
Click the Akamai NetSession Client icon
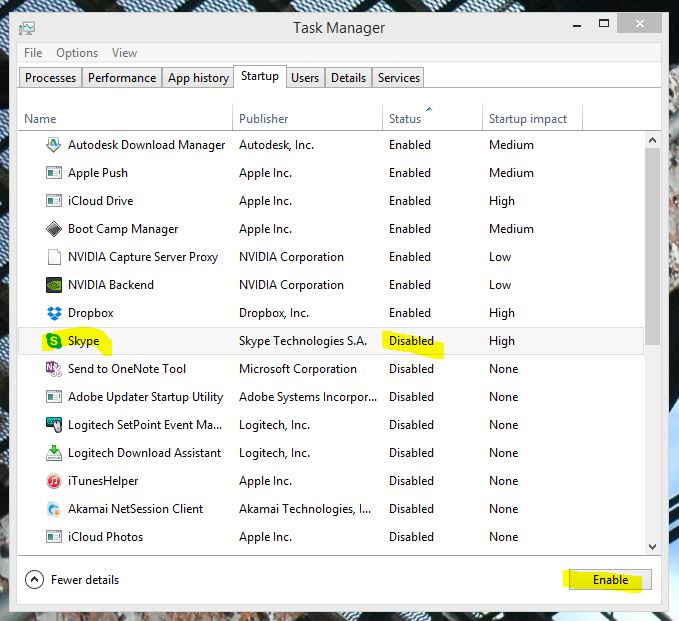click(54, 509)
